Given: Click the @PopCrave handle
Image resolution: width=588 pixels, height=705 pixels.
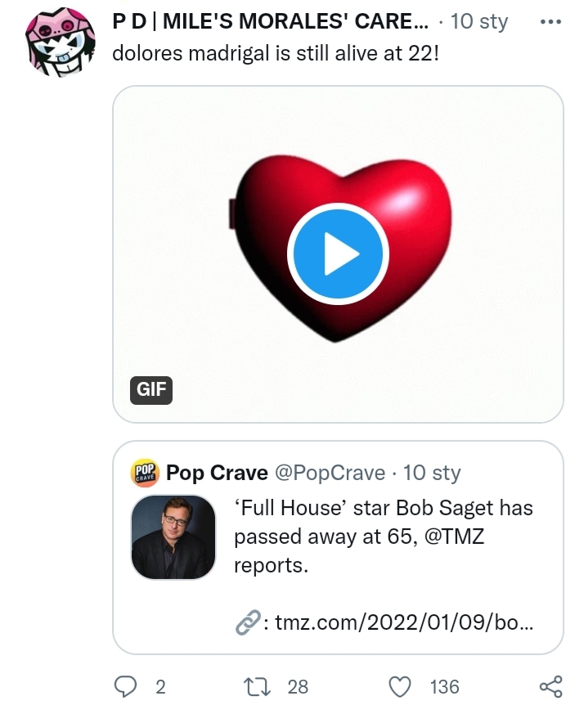Looking at the screenshot, I should [x=330, y=473].
